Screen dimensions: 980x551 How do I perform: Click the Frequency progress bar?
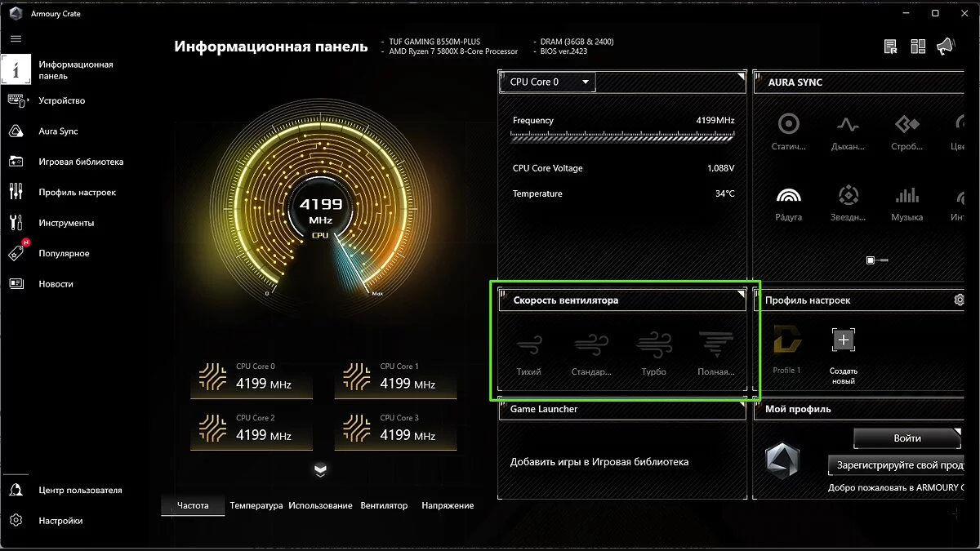coord(622,137)
